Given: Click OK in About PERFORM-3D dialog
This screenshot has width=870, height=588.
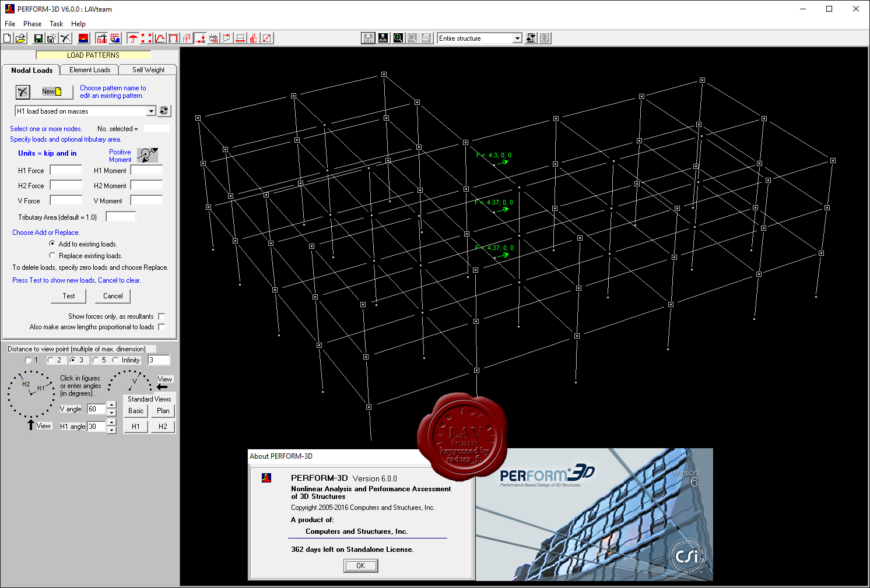Looking at the screenshot, I should pos(360,565).
